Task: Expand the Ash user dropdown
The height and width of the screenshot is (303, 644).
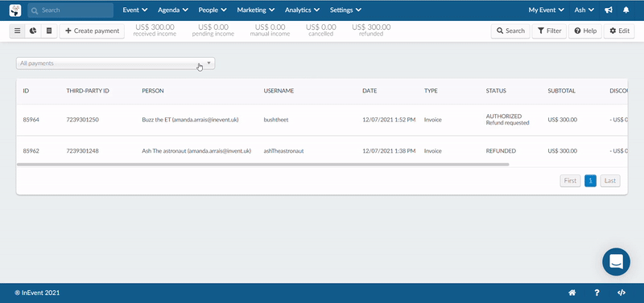Action: pos(584,10)
